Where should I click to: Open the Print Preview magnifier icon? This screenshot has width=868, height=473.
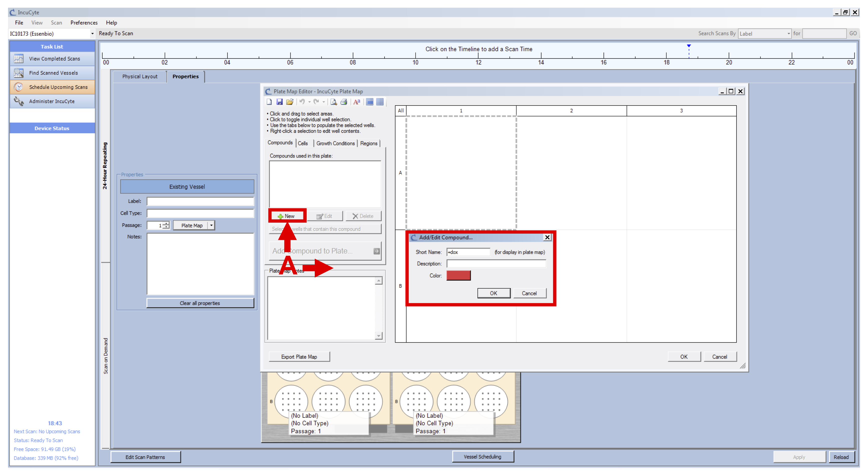tap(333, 102)
